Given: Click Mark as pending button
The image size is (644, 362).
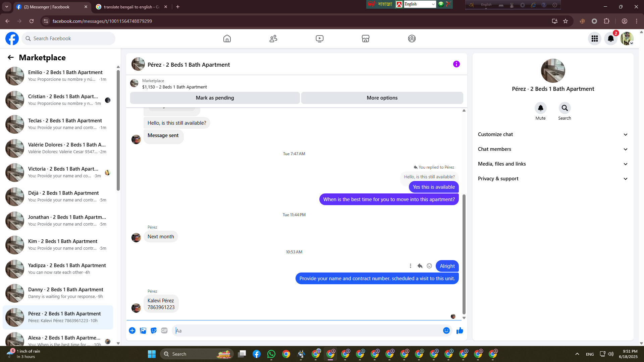Looking at the screenshot, I should [215, 98].
